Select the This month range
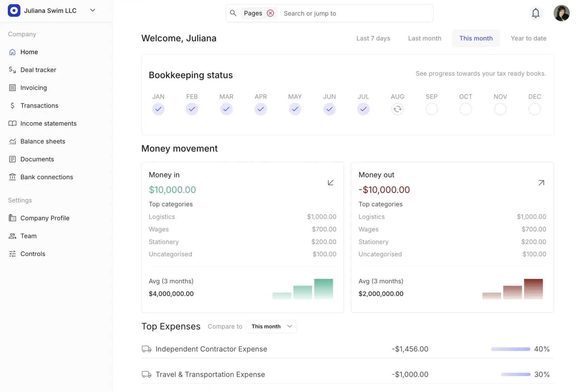The height and width of the screenshot is (392, 579). coord(476,38)
